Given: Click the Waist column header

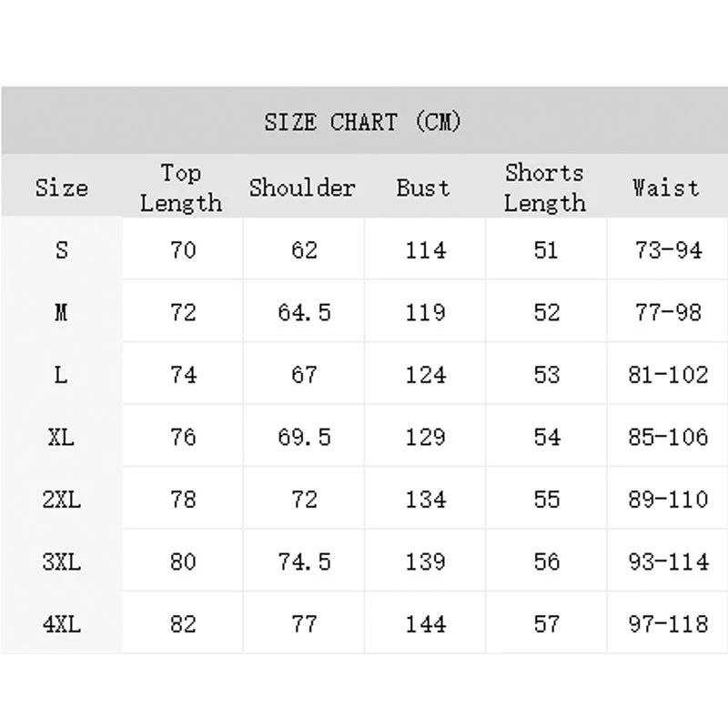Looking at the screenshot, I should 666,187.
